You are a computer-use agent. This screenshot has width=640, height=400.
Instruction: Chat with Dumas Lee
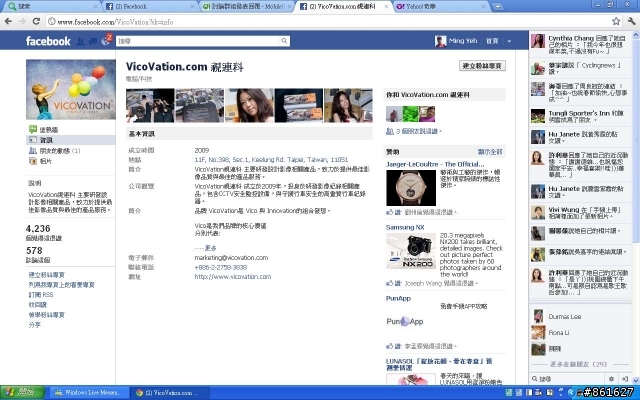580,316
